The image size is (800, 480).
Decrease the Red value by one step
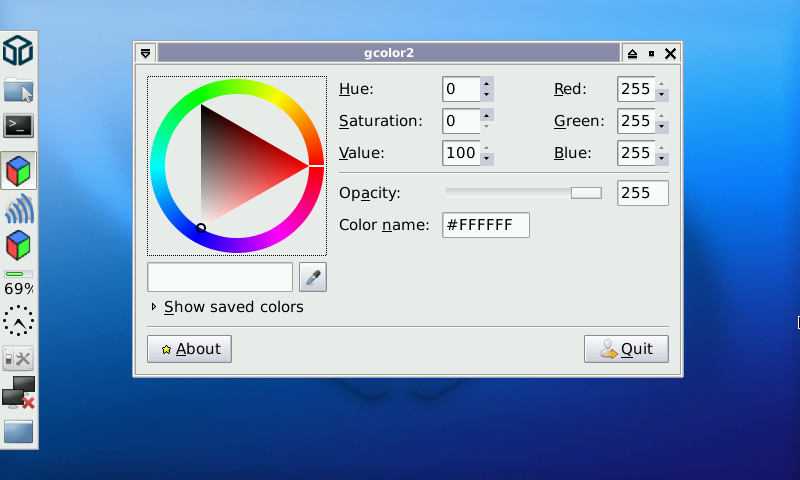(x=662, y=95)
